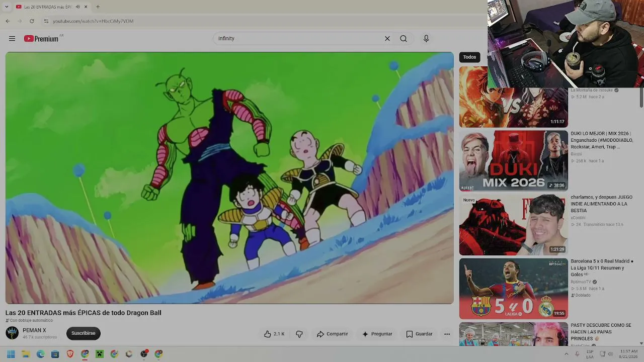Expand the tab search dropdown arrow
This screenshot has width=644, height=362.
(x=6, y=7)
